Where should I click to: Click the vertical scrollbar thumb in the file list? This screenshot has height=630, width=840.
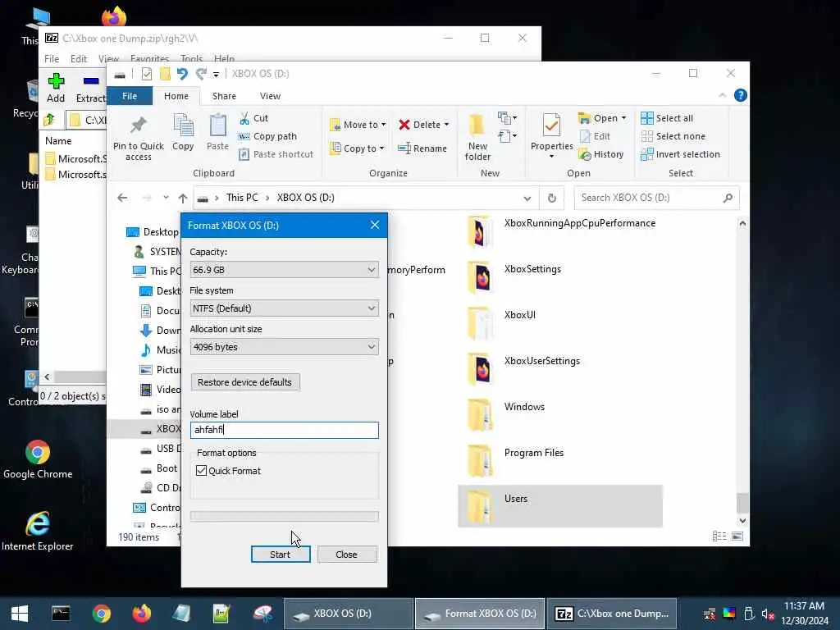tap(742, 504)
